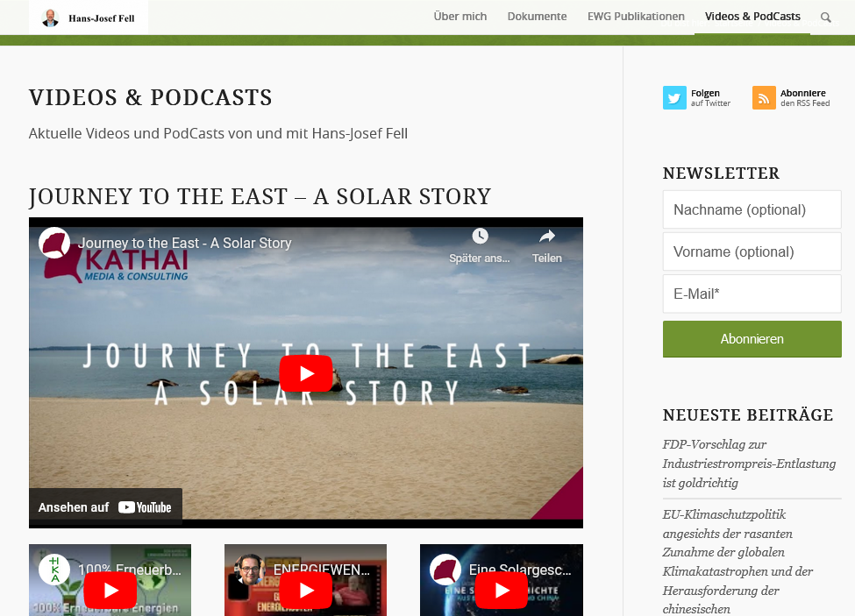
Task: Play the 100% Erneuerbare video thumbnail
Action: coord(110,589)
